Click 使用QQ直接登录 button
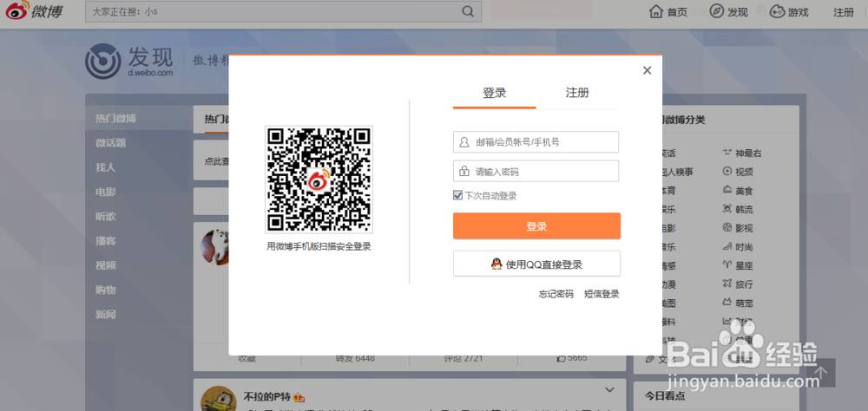868x411 pixels. point(536,264)
